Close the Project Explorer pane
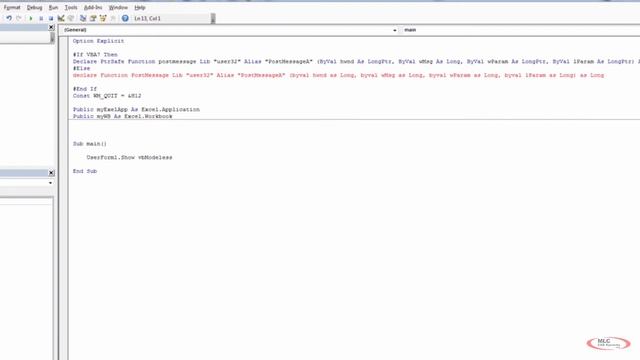 pos(51,27)
